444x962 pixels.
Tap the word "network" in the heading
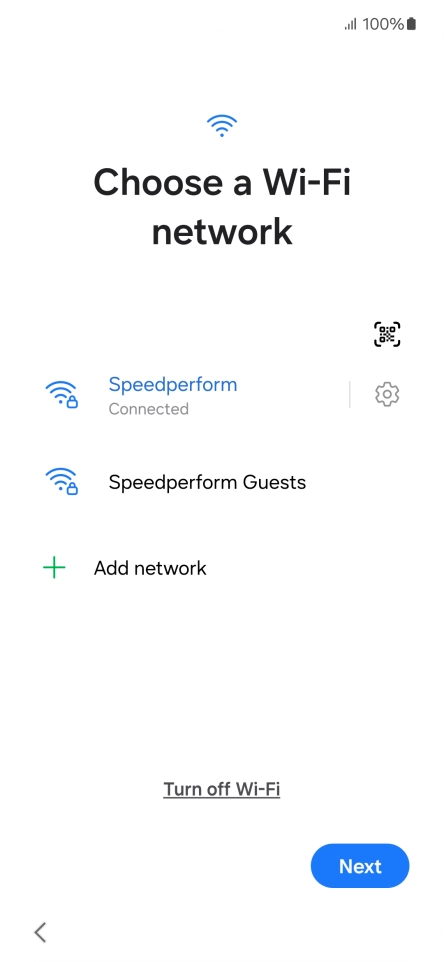(x=222, y=231)
